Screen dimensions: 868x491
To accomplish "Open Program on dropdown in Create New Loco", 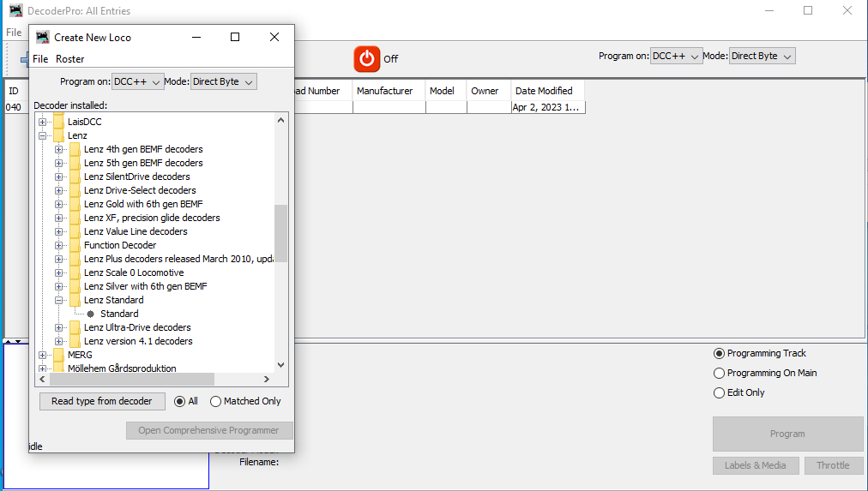I will [138, 82].
